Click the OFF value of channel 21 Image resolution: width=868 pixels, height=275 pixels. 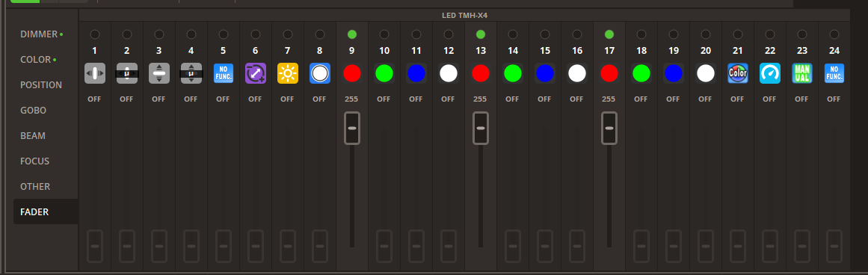tap(737, 99)
